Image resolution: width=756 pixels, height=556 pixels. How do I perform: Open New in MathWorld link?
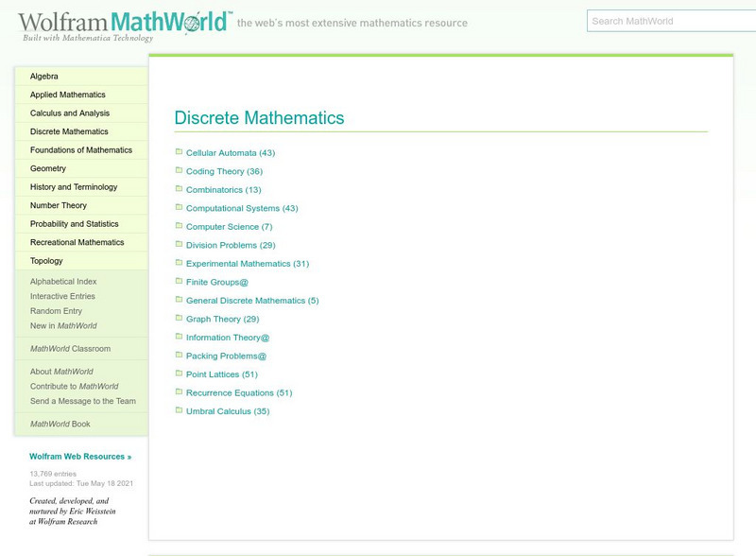click(x=63, y=326)
